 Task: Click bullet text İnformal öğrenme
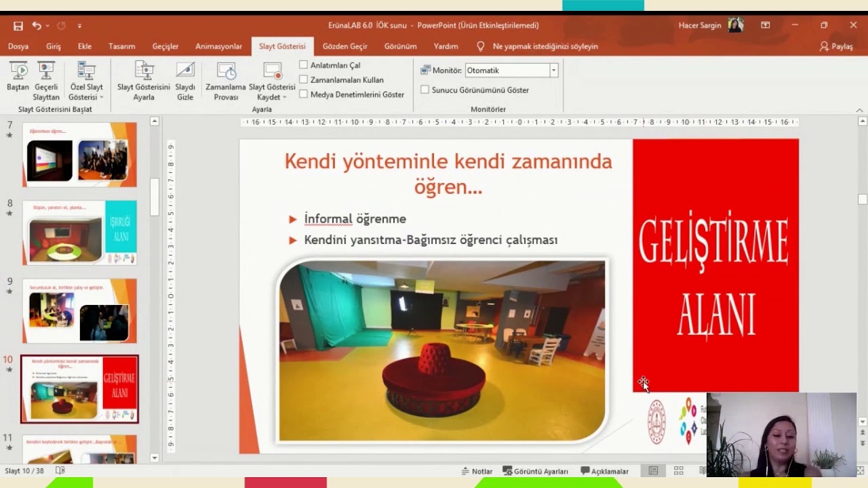pyautogui.click(x=355, y=219)
